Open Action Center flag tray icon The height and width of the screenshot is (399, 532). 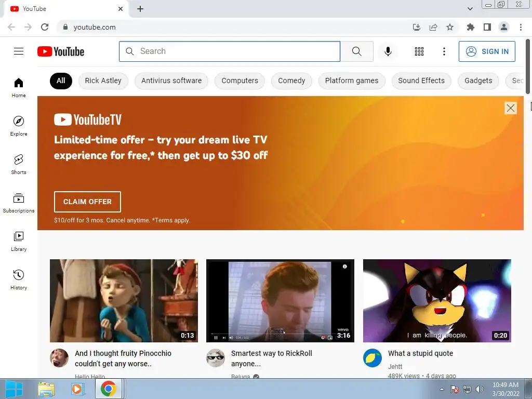454,389
